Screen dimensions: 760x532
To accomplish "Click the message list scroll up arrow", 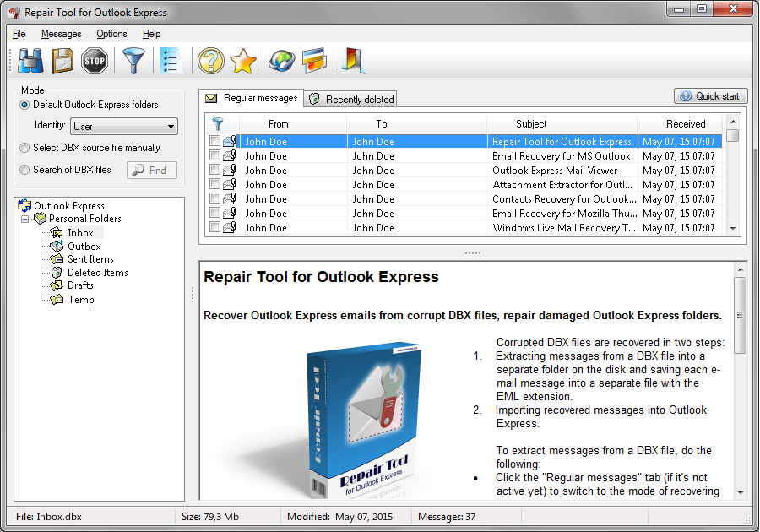I will (733, 122).
